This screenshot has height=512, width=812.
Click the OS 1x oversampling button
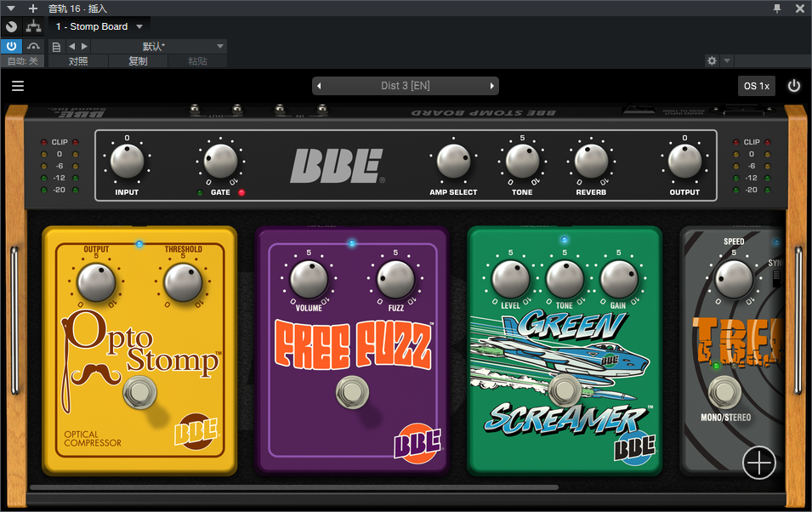[x=757, y=86]
